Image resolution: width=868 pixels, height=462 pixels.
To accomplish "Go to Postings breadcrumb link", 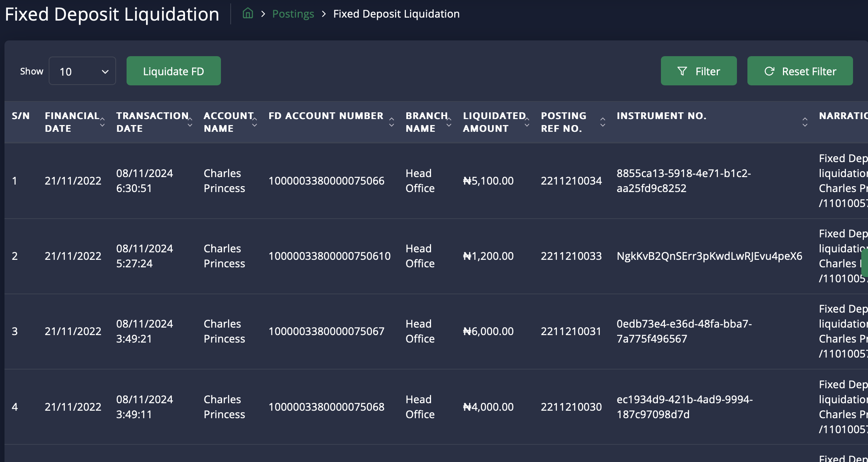I will tap(293, 14).
